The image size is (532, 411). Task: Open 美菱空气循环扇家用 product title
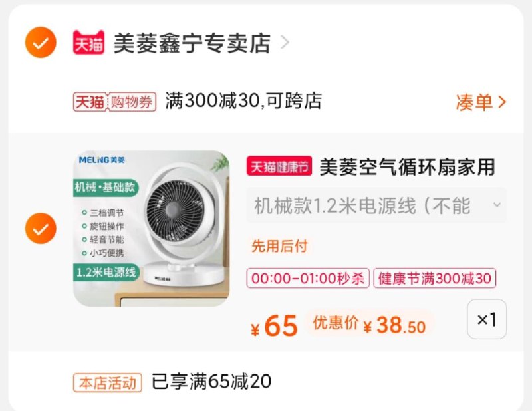pos(407,167)
